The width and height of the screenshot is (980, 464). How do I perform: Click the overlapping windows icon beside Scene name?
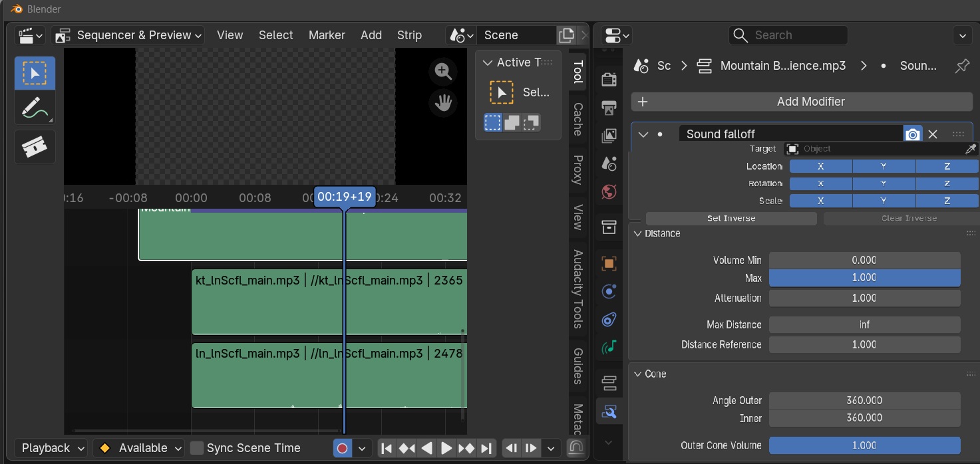[566, 35]
